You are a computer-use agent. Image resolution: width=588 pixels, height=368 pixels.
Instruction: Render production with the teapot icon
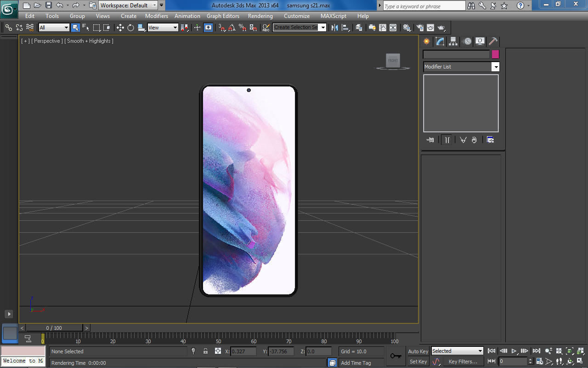(441, 28)
